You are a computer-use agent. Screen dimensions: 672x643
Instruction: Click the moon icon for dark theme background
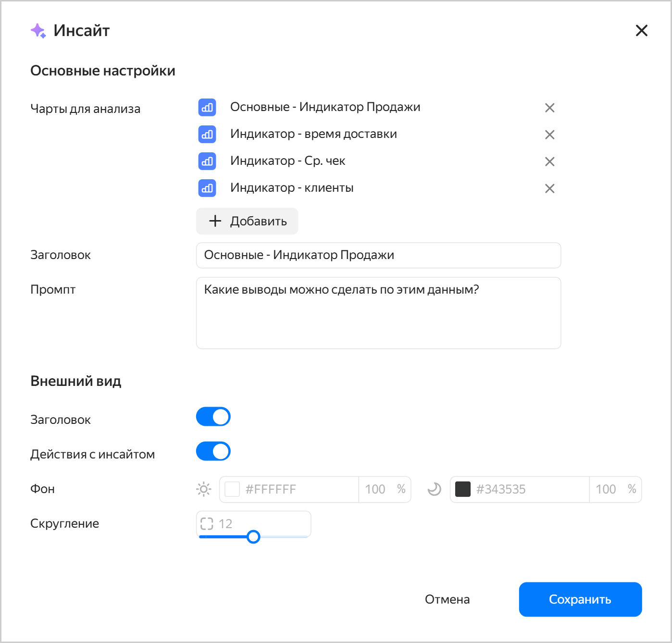434,489
